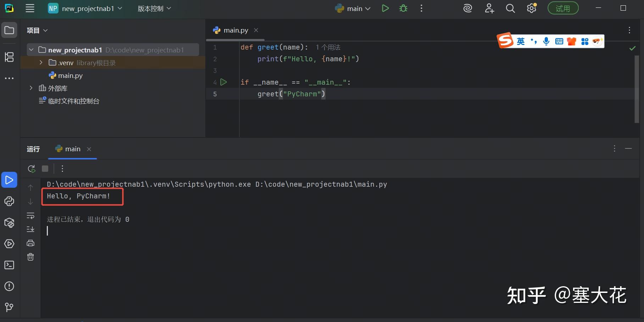Open the 项目 view dropdown
The image size is (644, 322).
(37, 30)
